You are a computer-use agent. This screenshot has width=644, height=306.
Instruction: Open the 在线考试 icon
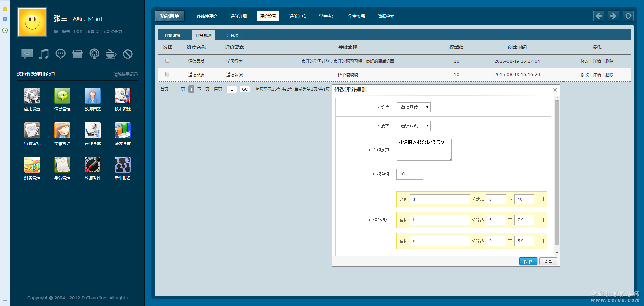[x=93, y=131]
